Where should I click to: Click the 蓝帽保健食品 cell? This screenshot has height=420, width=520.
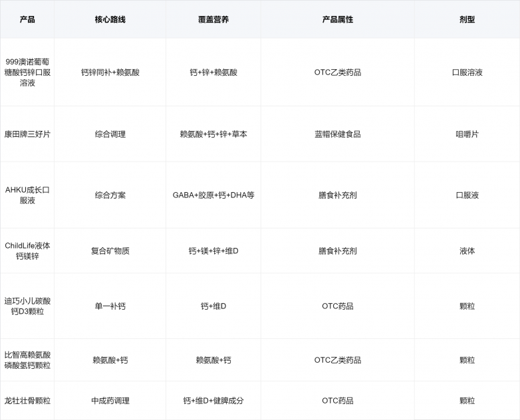click(338, 134)
